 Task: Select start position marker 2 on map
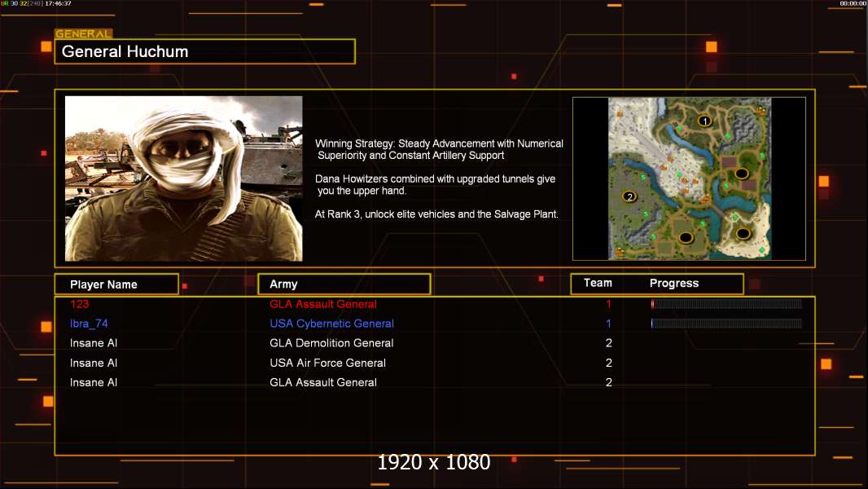pyautogui.click(x=629, y=196)
